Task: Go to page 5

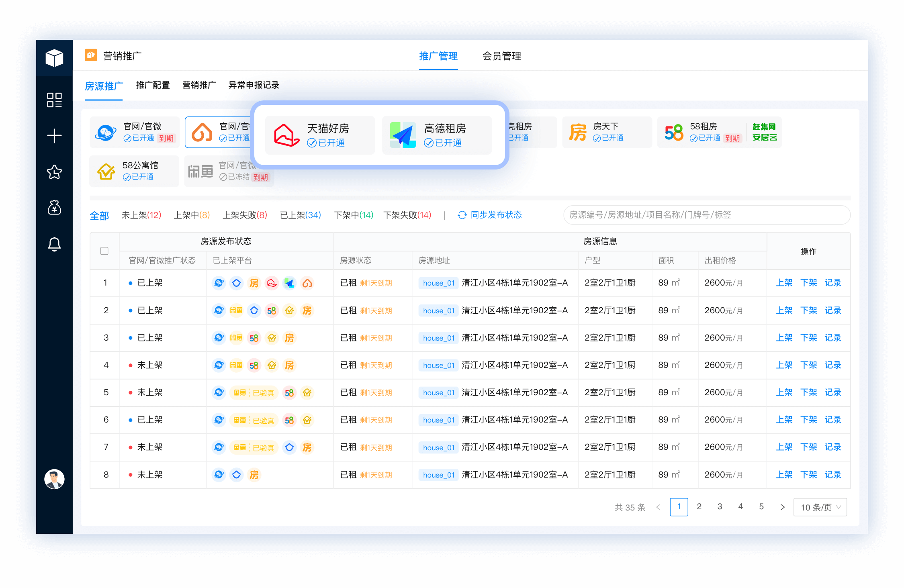Action: [x=761, y=507]
